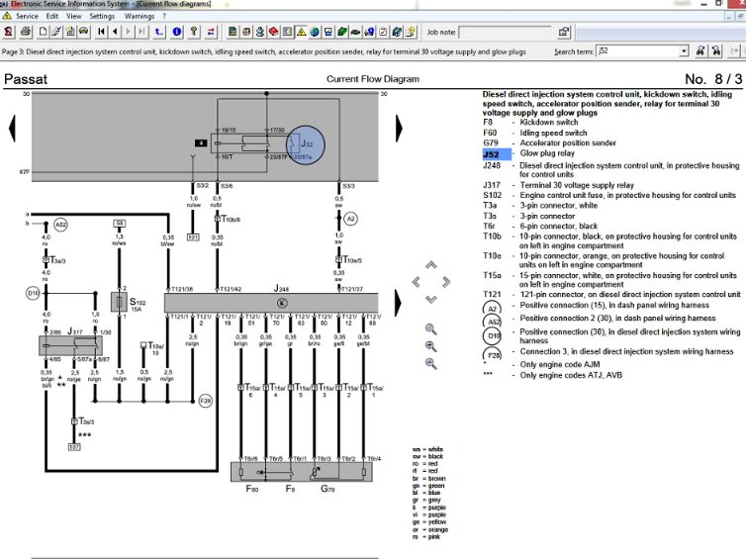Open the View menu
This screenshot has width=746, height=560.
[74, 16]
